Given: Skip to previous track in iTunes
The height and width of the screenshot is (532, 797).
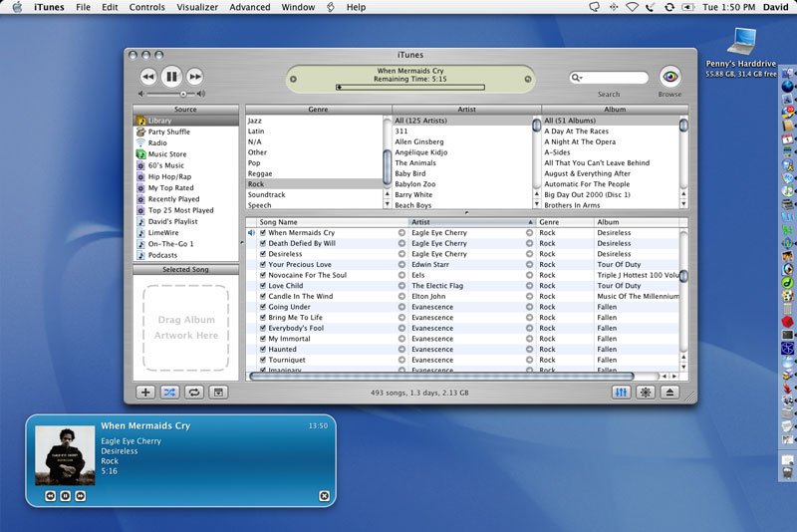Looking at the screenshot, I should [147, 77].
